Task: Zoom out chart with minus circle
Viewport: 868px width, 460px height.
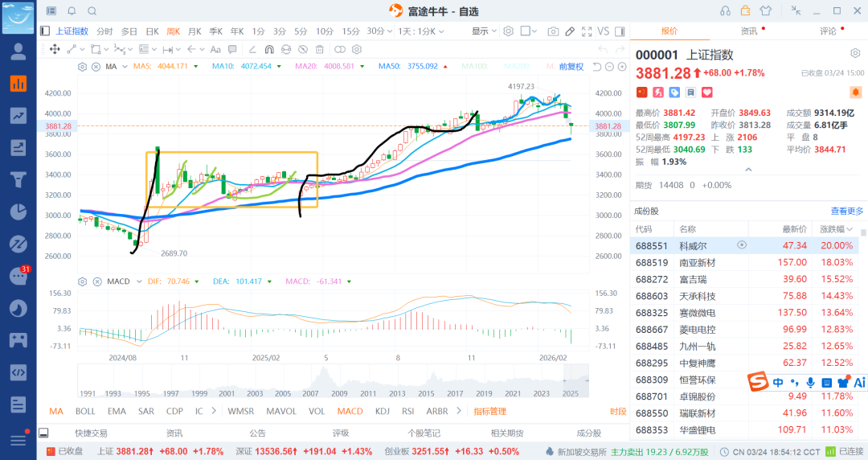Action: tap(609, 67)
